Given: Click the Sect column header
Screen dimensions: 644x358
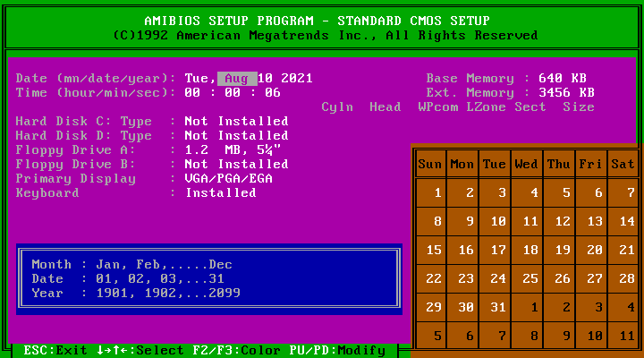Looking at the screenshot, I should (x=530, y=107).
